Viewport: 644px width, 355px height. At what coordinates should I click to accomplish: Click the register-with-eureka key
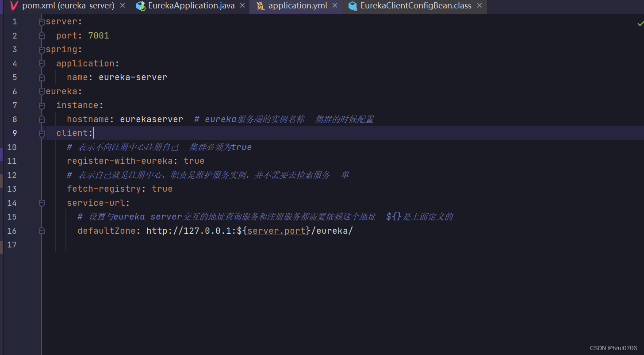pos(119,161)
